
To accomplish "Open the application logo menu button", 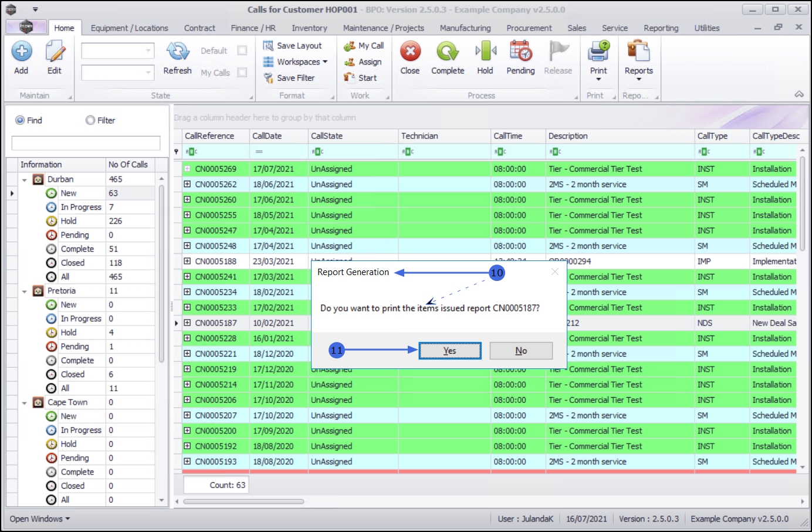I will click(x=26, y=27).
